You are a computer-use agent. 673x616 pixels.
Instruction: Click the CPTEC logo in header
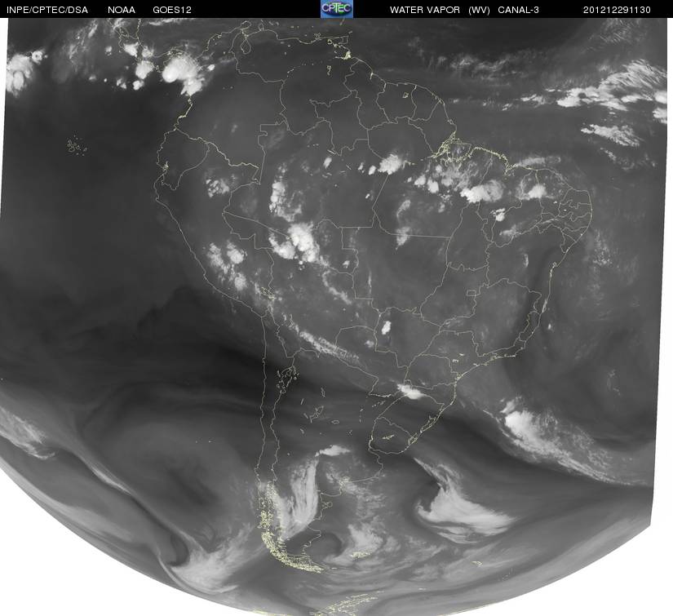(337, 9)
